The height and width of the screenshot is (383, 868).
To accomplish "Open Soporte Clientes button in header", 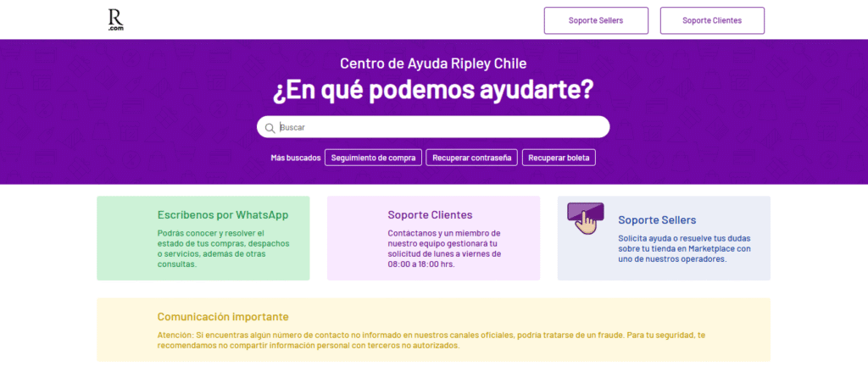I will coord(712,20).
